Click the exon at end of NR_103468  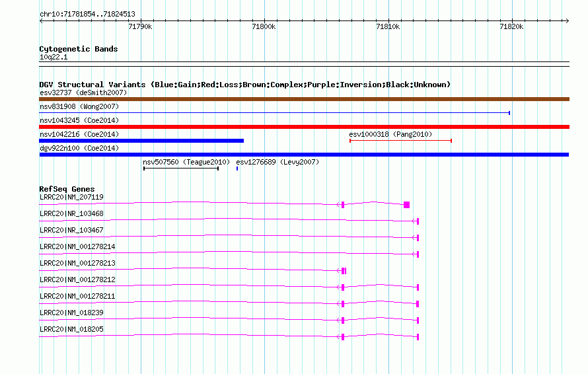tap(418, 221)
